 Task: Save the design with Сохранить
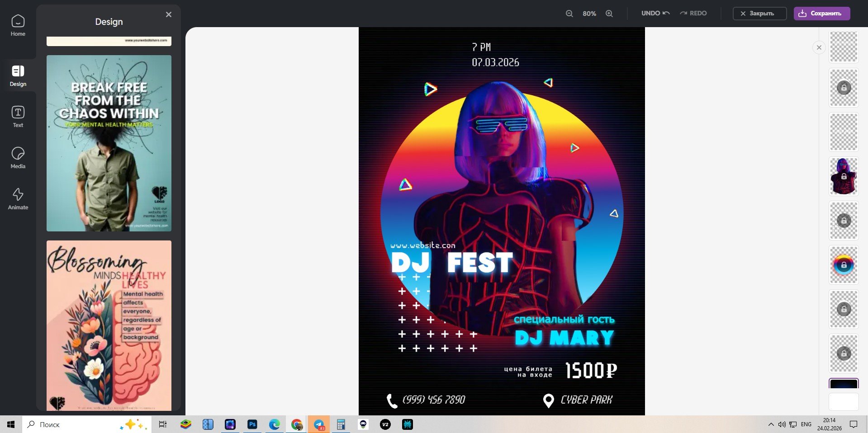[x=822, y=14]
